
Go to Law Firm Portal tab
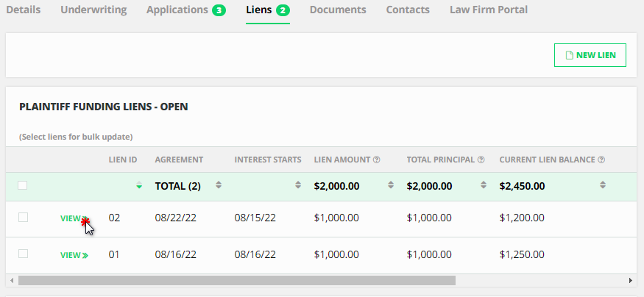pos(488,10)
